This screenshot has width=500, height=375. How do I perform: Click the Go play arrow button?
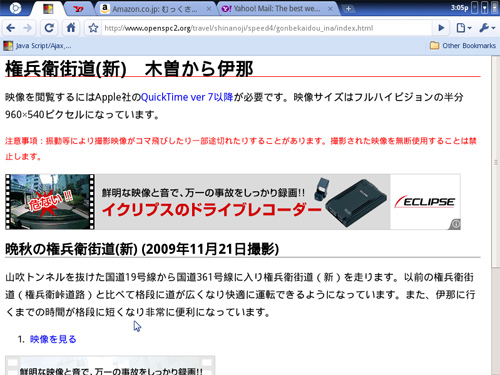pos(441,28)
